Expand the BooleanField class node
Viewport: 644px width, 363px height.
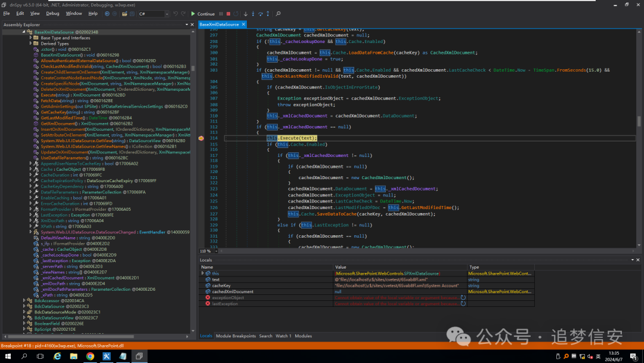[24, 324]
